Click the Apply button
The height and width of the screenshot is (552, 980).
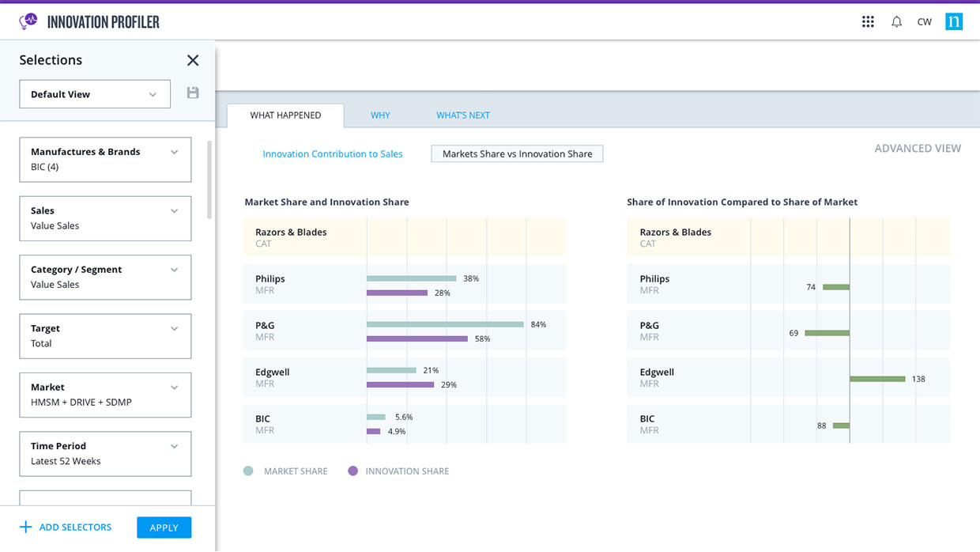(164, 527)
